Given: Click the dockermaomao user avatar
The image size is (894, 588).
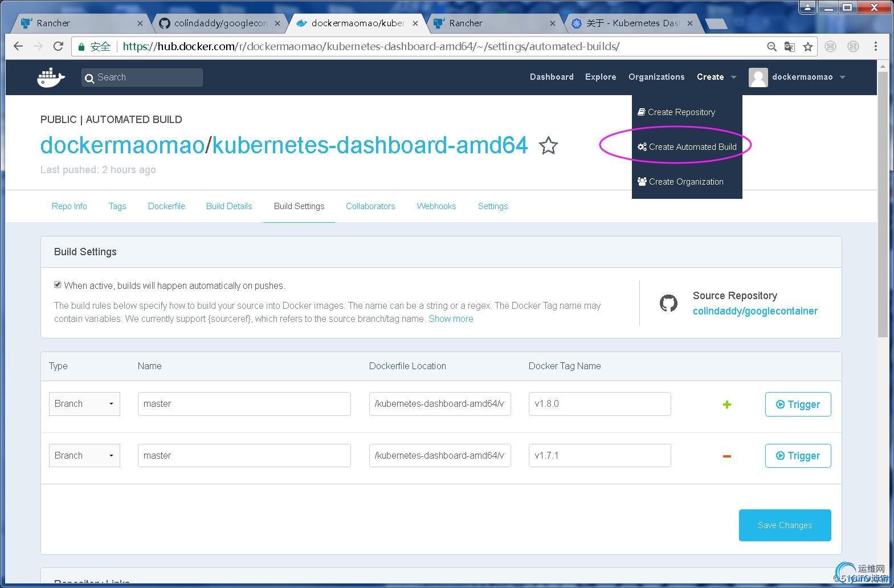Looking at the screenshot, I should (x=758, y=77).
